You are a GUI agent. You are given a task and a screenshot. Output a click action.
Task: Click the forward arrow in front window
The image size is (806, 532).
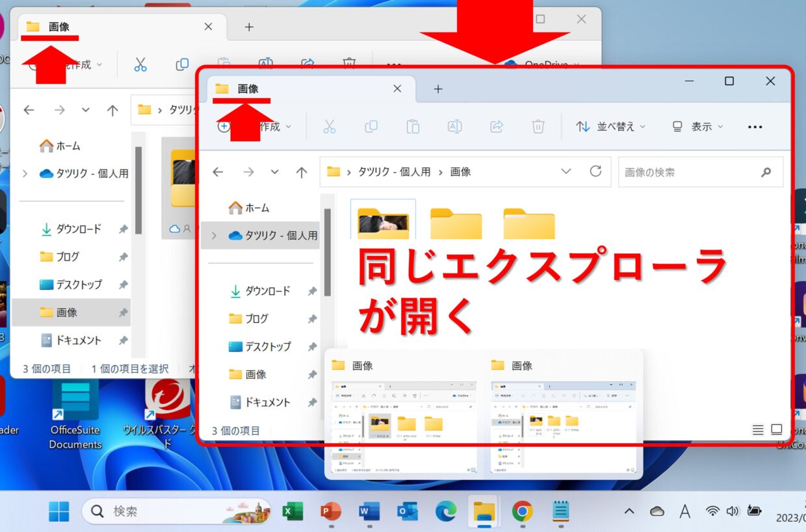(249, 172)
